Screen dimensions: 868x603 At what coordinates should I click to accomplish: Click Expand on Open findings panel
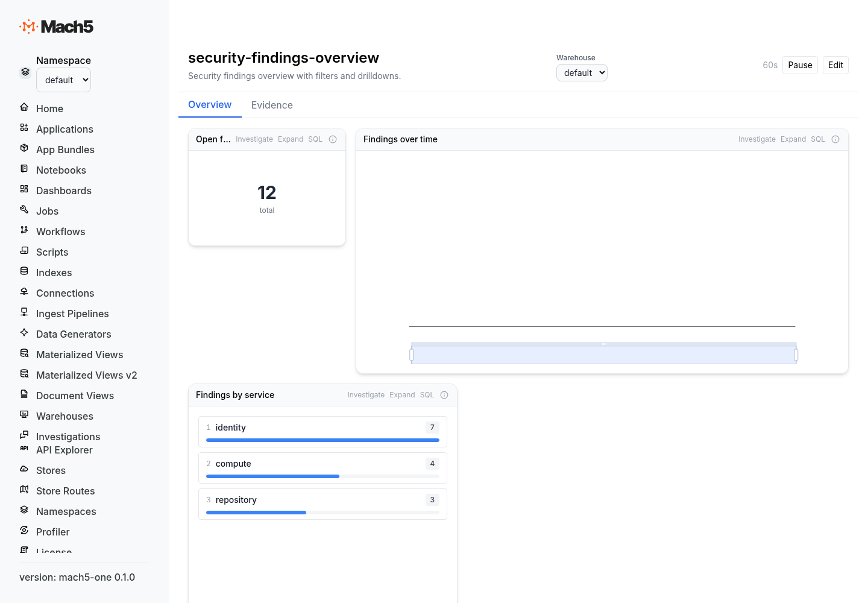click(291, 139)
